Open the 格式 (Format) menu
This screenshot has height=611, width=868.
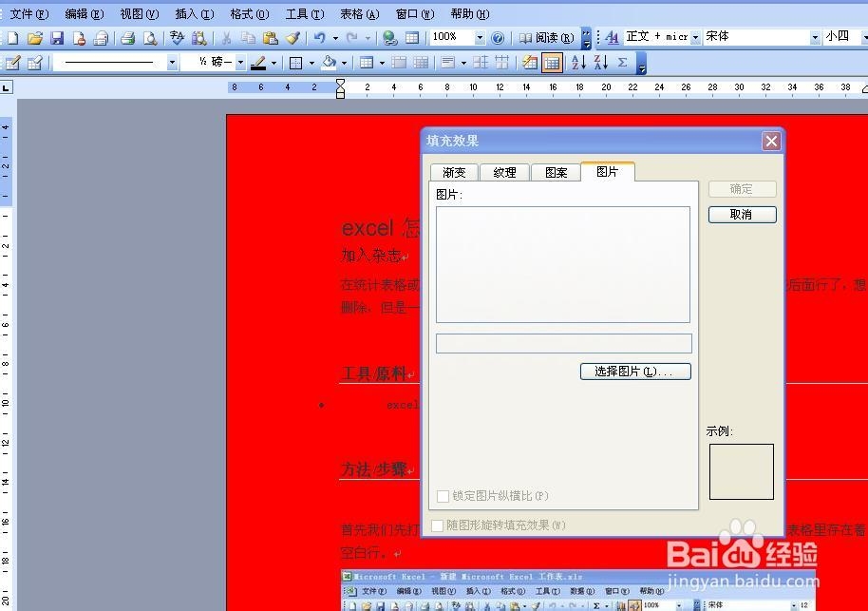point(250,14)
